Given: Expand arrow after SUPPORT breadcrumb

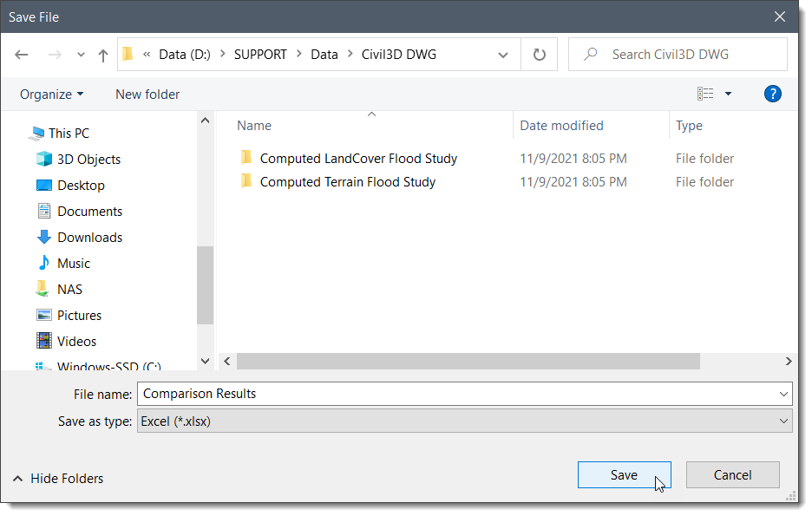Looking at the screenshot, I should 298,54.
